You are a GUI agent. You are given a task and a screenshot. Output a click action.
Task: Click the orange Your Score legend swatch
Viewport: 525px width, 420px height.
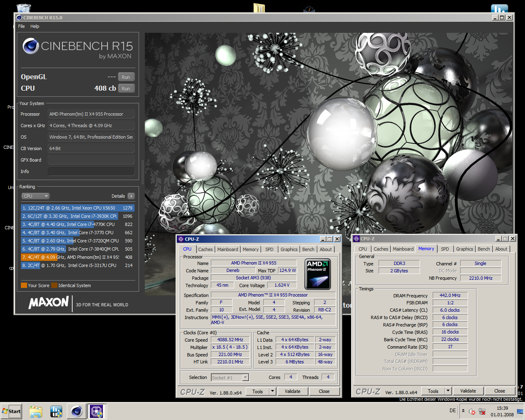24,285
